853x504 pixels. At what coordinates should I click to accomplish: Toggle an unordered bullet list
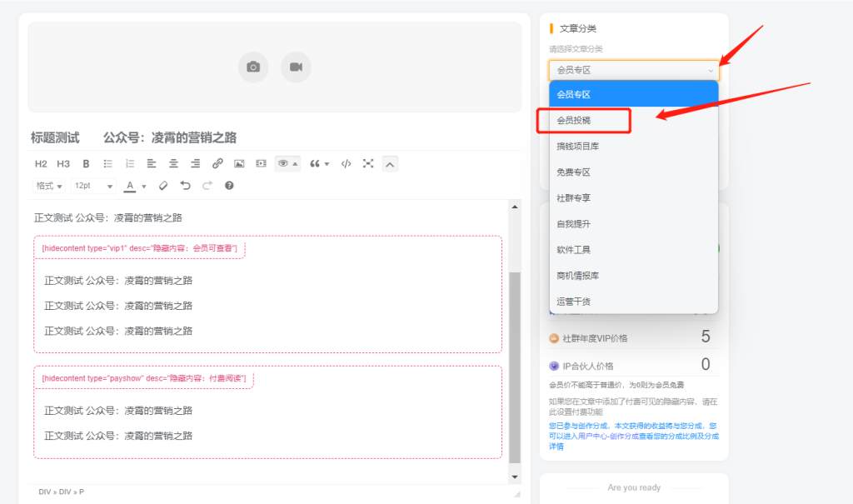pos(108,163)
